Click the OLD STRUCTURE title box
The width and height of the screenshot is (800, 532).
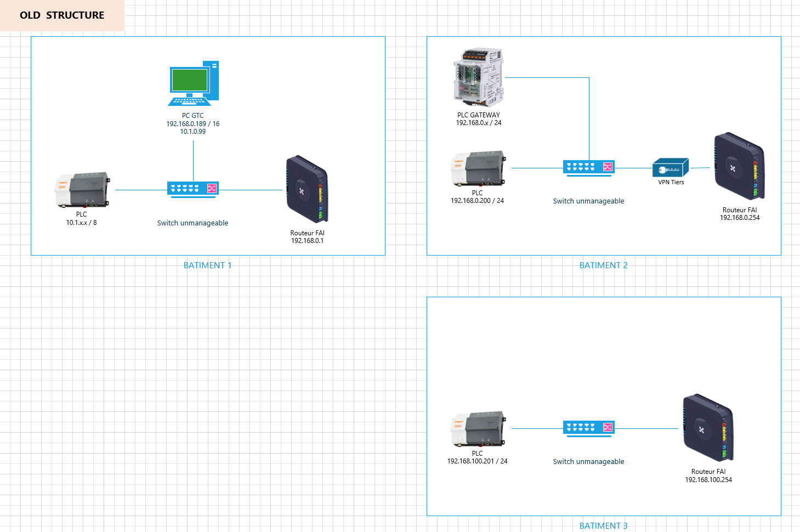point(62,15)
